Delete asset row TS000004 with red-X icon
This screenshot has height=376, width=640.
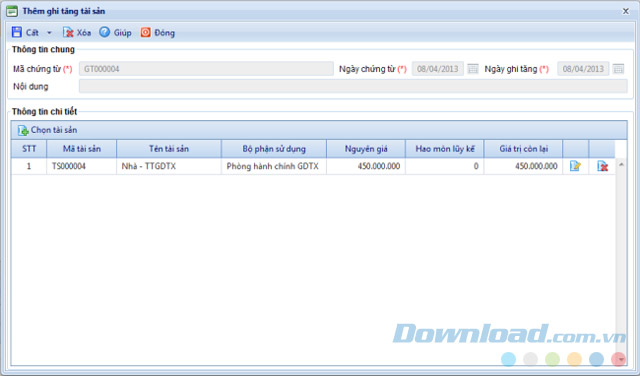coord(602,166)
